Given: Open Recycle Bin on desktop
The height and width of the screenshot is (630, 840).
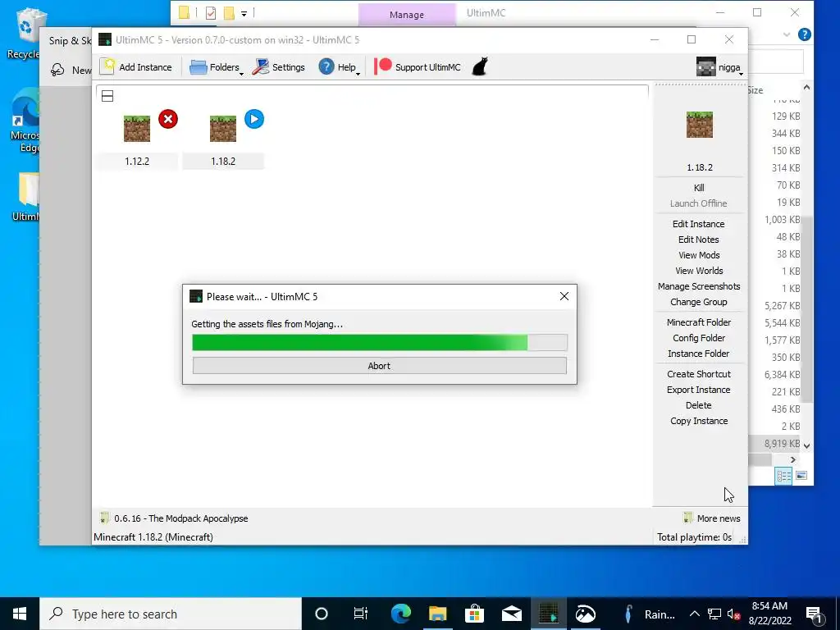Looking at the screenshot, I should tap(24, 32).
